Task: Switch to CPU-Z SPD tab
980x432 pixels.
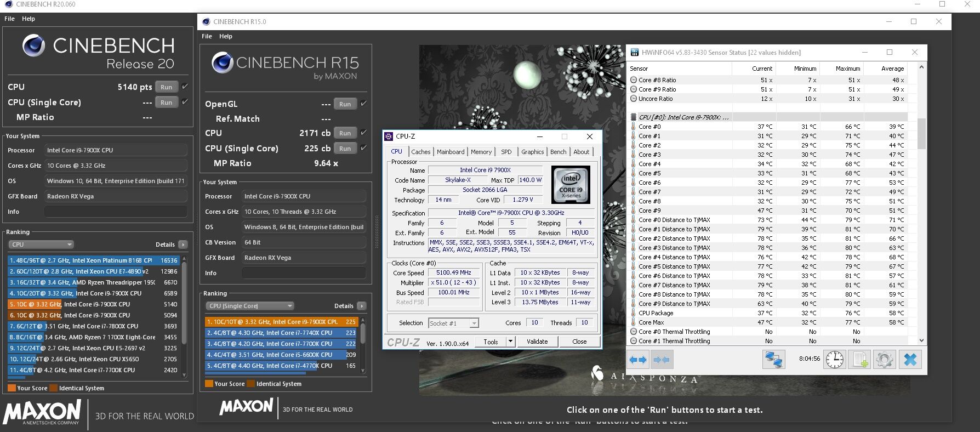Action: (506, 152)
